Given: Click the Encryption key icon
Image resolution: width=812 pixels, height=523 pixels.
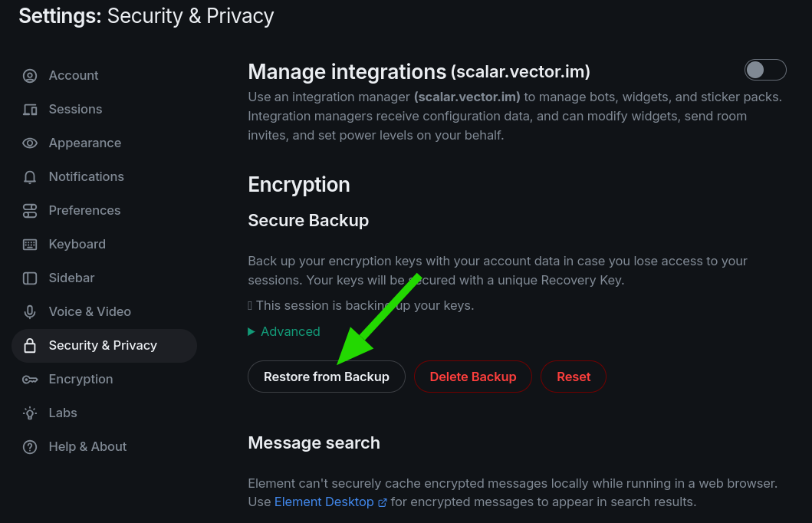Looking at the screenshot, I should pos(30,380).
